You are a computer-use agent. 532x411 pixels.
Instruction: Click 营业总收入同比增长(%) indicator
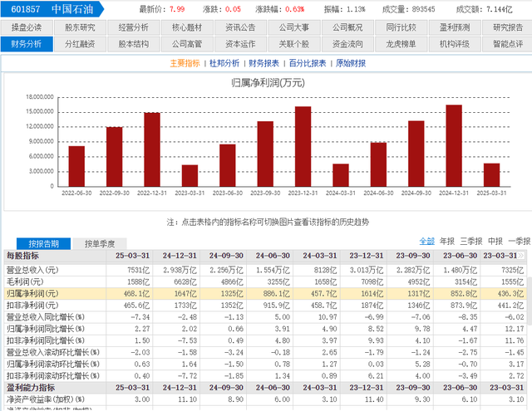[x=46, y=317]
